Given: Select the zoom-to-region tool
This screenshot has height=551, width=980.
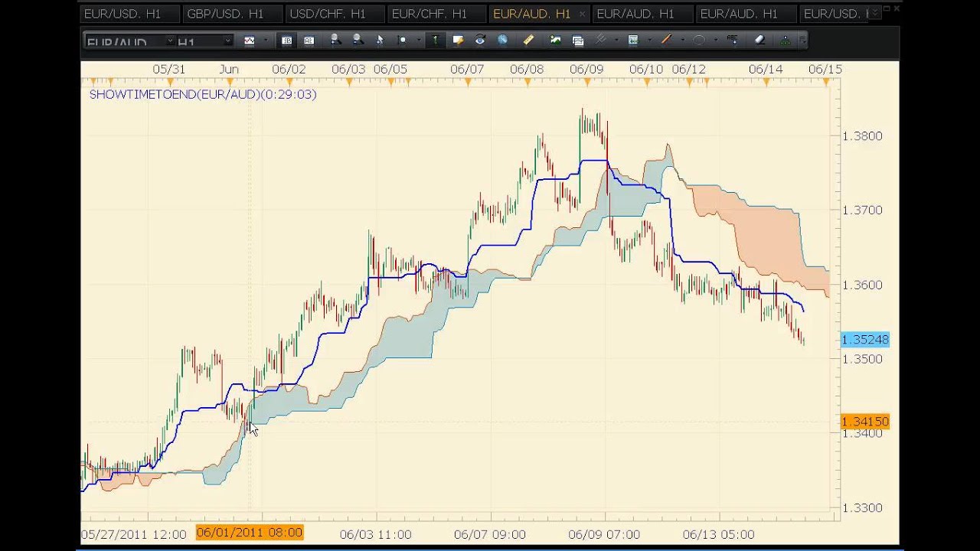Looking at the screenshot, I should 402,41.
